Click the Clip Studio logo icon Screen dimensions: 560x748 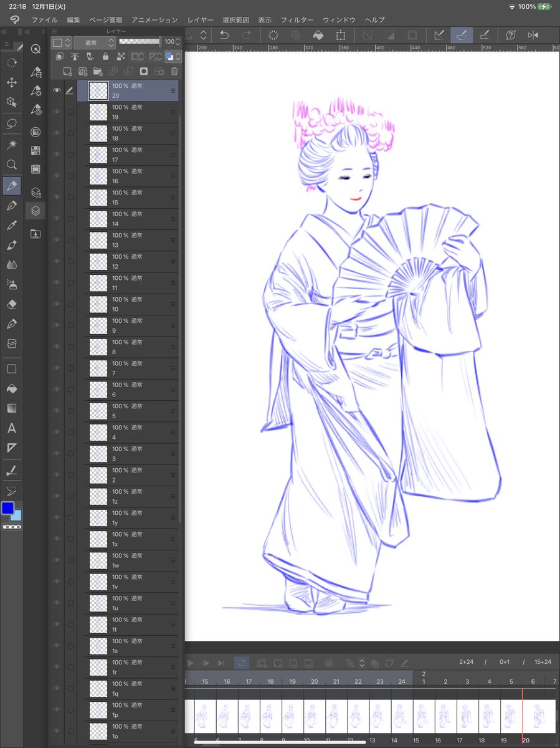(x=14, y=20)
